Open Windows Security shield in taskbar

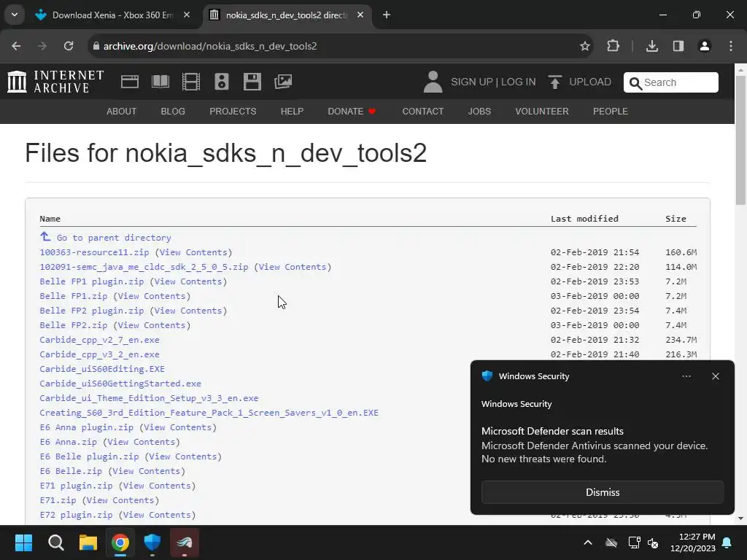(152, 542)
